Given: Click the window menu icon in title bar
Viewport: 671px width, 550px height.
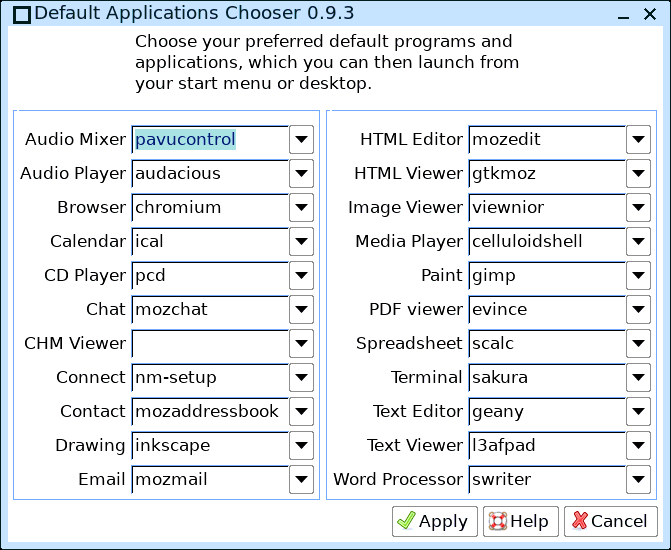Looking at the screenshot, I should [21, 15].
